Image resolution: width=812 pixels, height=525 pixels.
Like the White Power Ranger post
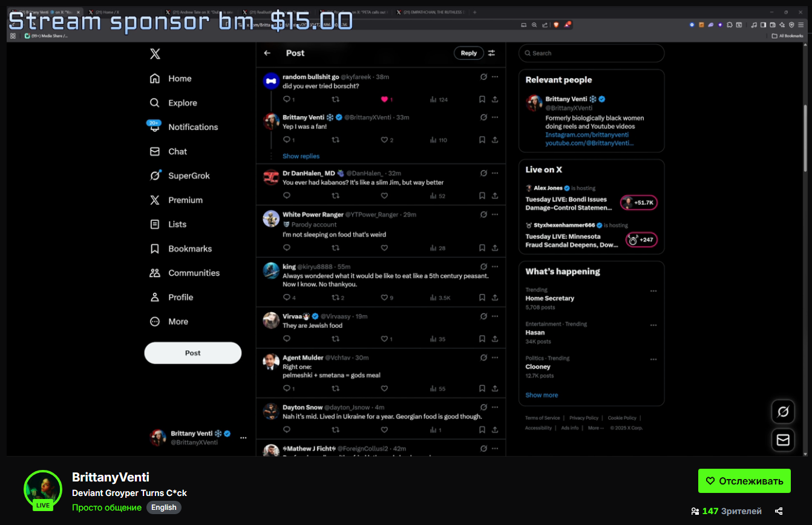(x=384, y=248)
